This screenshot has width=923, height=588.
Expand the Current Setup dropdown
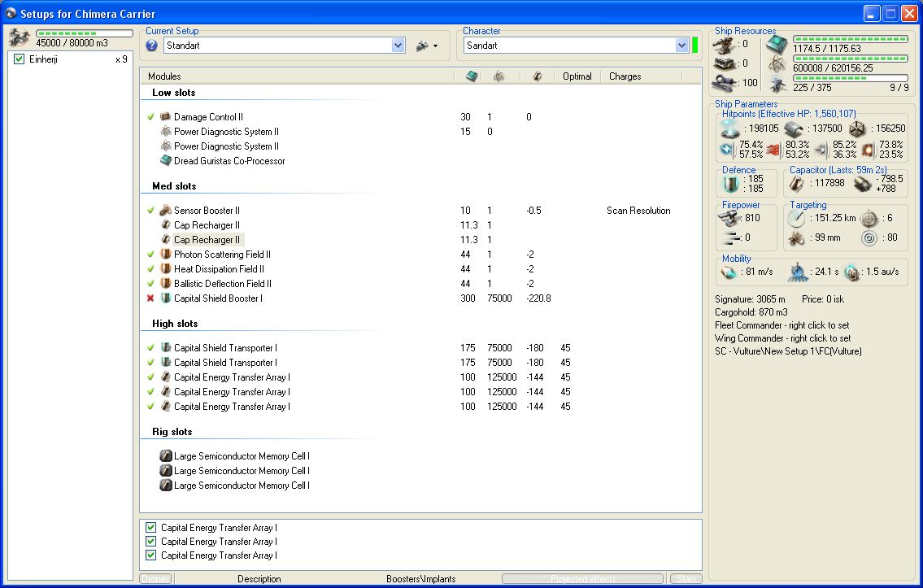tap(398, 46)
